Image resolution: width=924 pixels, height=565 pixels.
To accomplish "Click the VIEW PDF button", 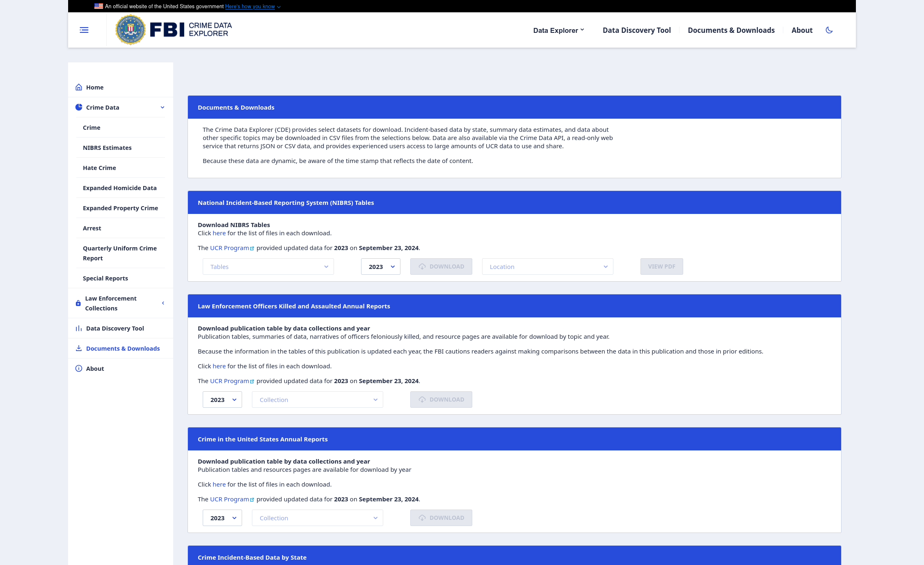I will point(661,266).
